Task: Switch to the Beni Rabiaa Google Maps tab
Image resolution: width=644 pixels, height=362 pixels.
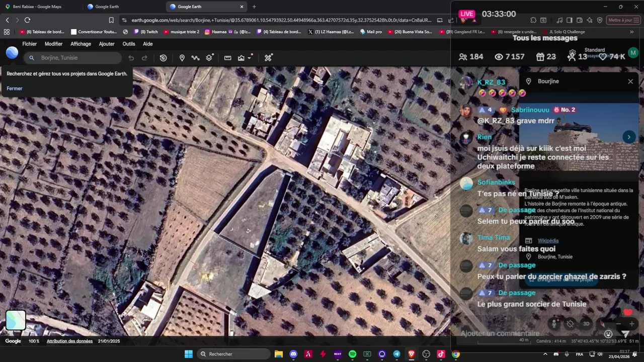Action: [40, 7]
